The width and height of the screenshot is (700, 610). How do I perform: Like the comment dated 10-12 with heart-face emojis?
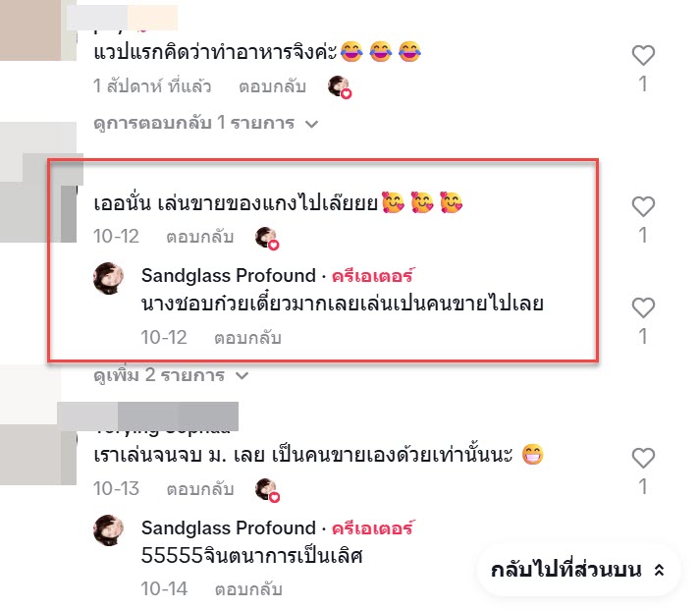[643, 206]
